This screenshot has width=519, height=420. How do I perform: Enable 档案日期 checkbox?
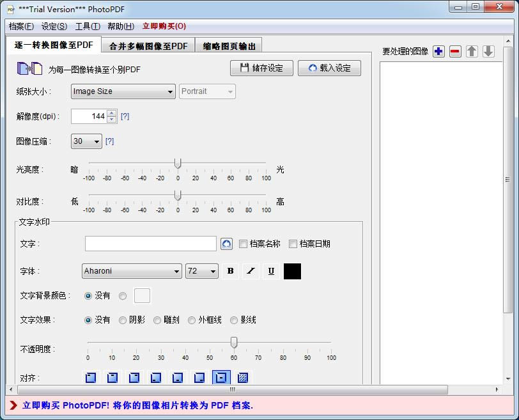click(293, 244)
